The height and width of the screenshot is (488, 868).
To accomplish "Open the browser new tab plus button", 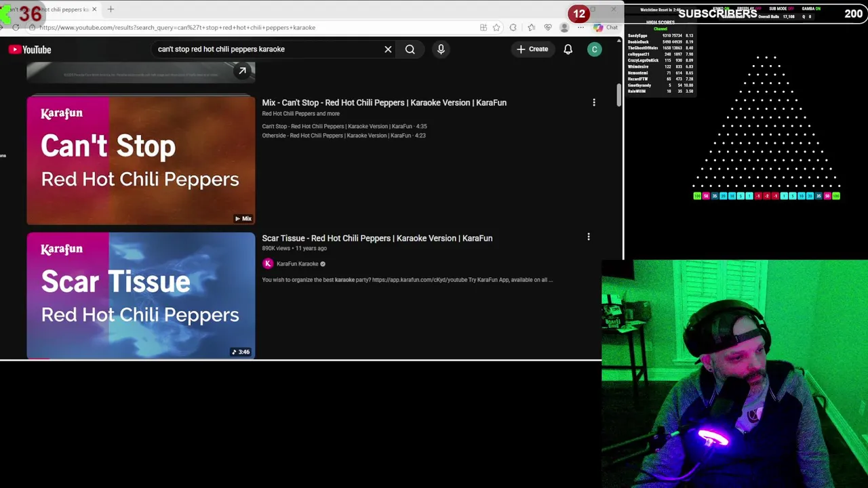I will click(111, 9).
